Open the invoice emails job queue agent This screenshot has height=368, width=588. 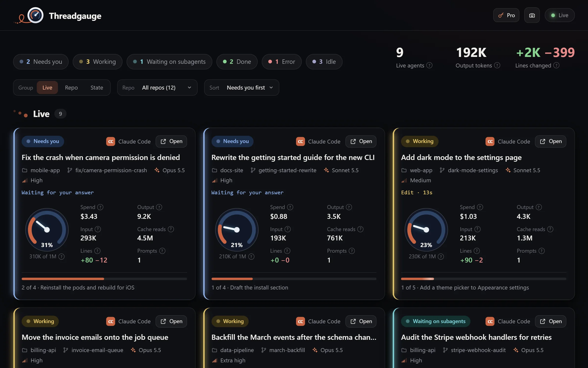171,321
